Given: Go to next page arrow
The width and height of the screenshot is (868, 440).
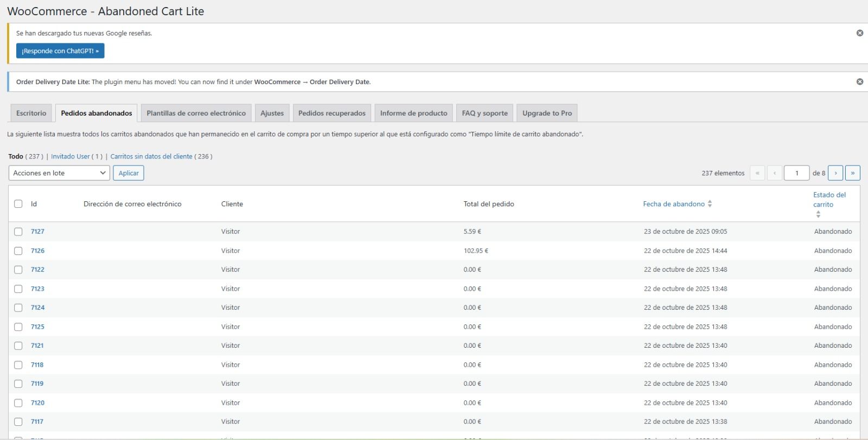Looking at the screenshot, I should point(835,173).
